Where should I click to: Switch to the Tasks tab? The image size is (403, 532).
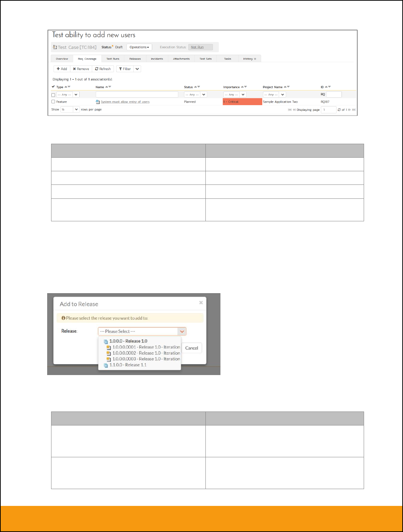pyautogui.click(x=228, y=59)
